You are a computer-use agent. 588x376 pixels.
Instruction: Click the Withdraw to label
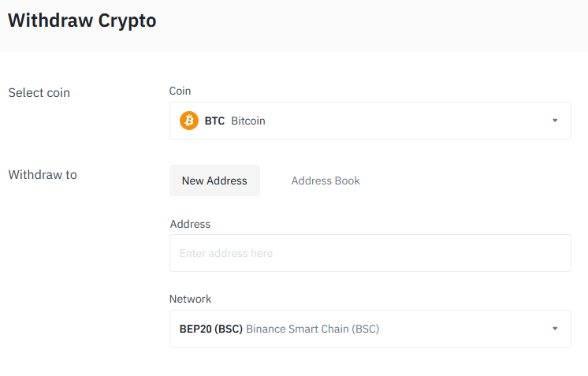tap(43, 175)
